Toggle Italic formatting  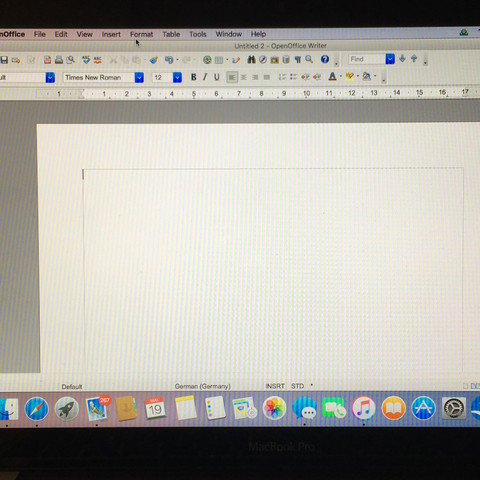[205, 77]
